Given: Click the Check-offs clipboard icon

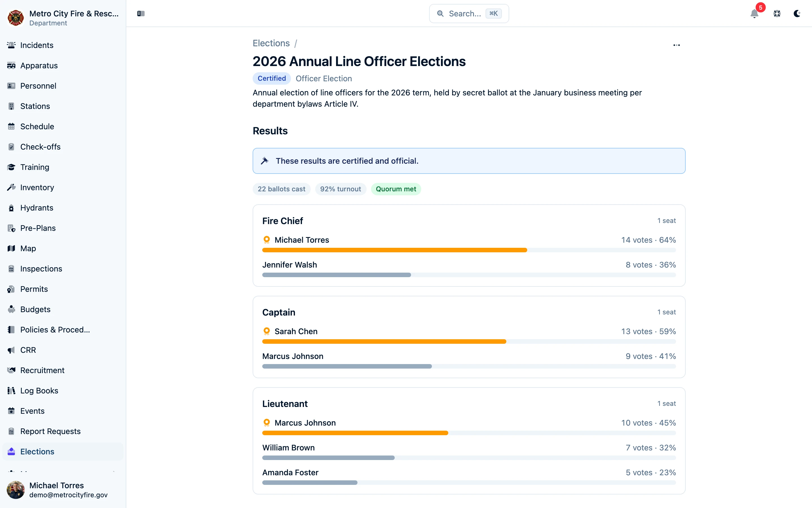Looking at the screenshot, I should pyautogui.click(x=11, y=147).
